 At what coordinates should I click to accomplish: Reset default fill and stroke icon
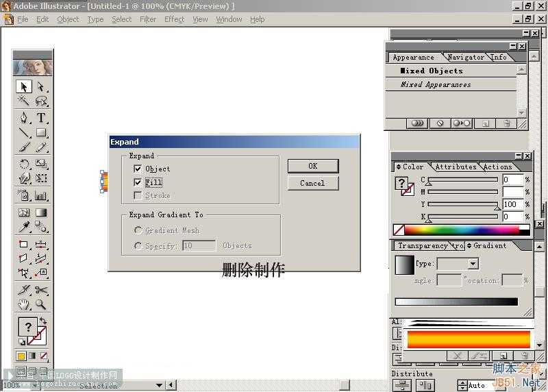(x=22, y=342)
